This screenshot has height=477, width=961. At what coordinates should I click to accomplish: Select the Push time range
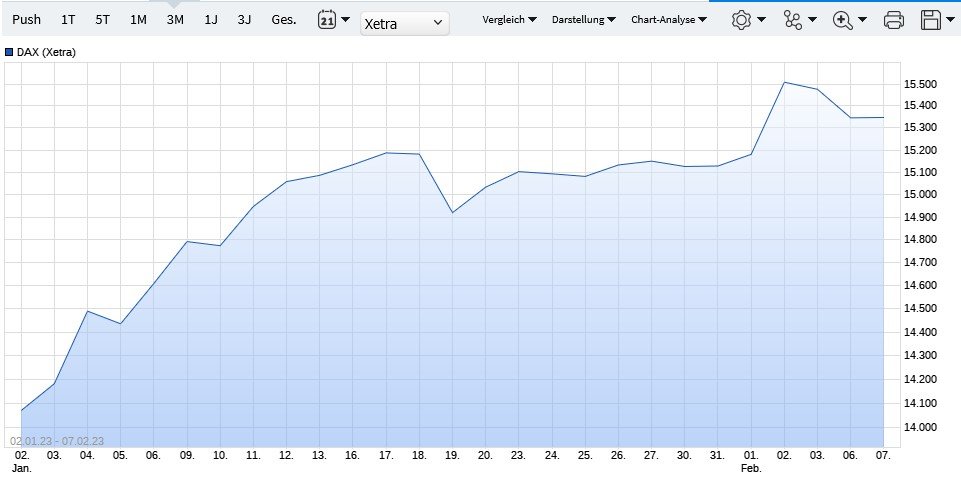26,19
